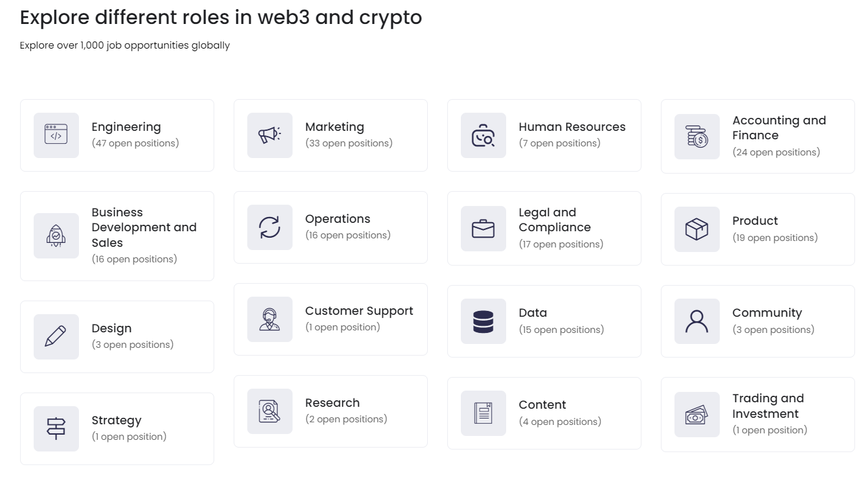Click the Data category card
Screen dimensions: 868x491
544,321
